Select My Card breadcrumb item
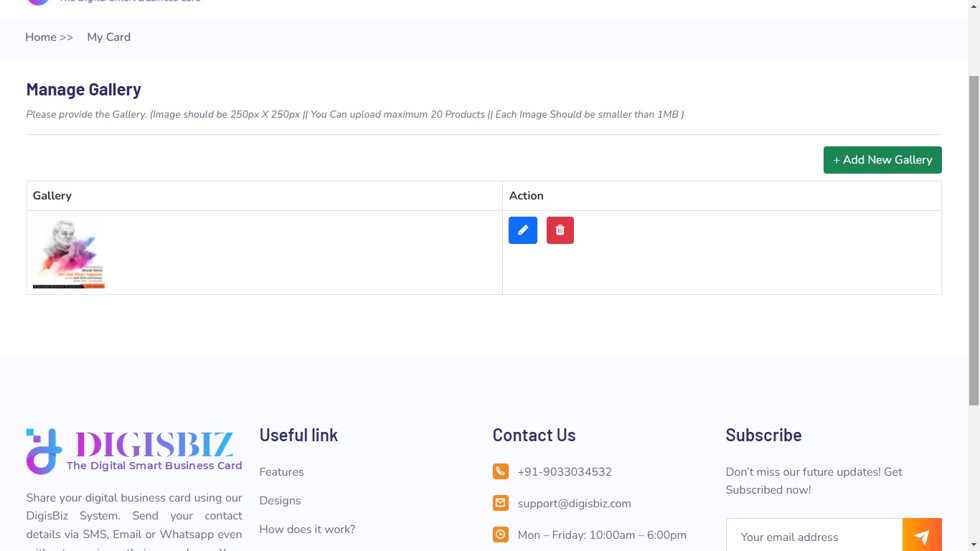The width and height of the screenshot is (980, 551). click(109, 37)
